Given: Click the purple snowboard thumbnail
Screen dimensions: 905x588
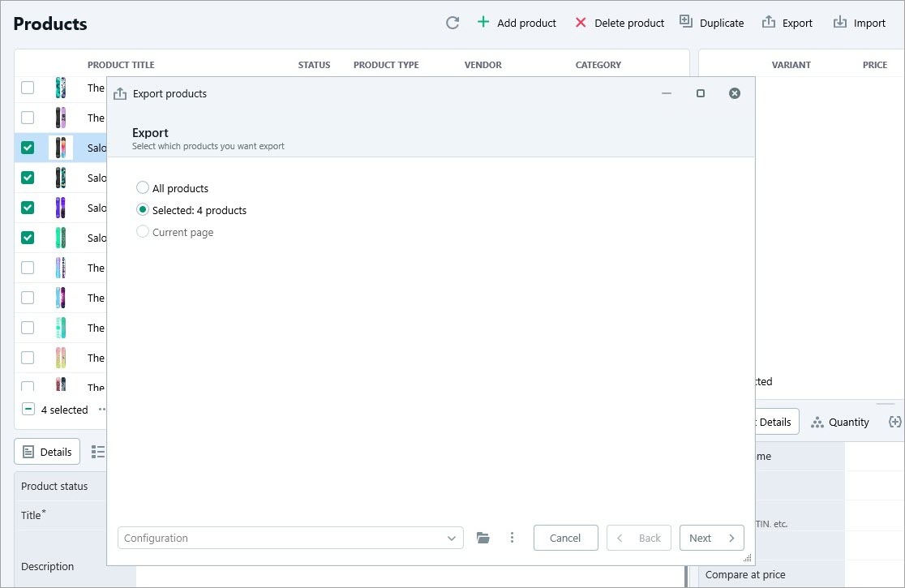Looking at the screenshot, I should coord(61,208).
